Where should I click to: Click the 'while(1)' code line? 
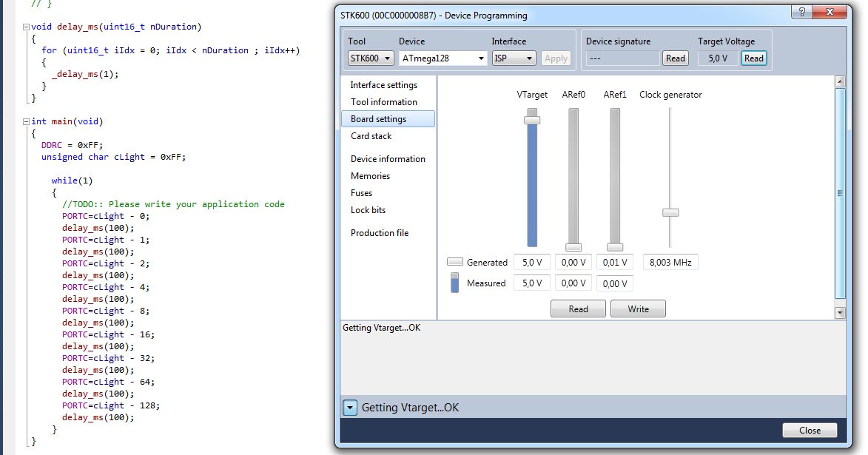click(72, 181)
